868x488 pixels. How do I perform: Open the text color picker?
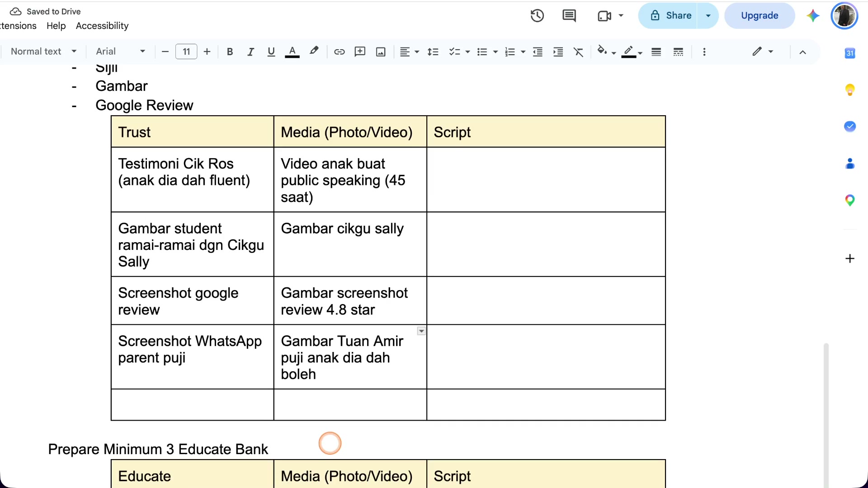tap(292, 52)
